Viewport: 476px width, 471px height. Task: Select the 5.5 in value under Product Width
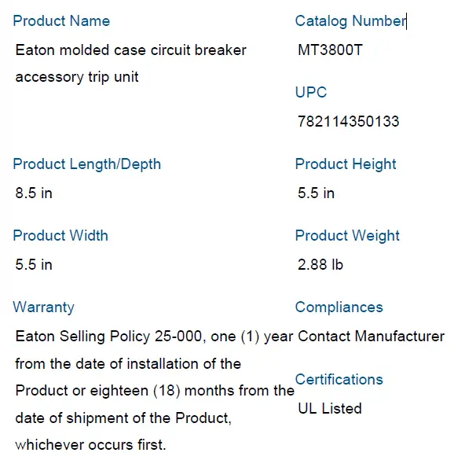[x=34, y=265]
